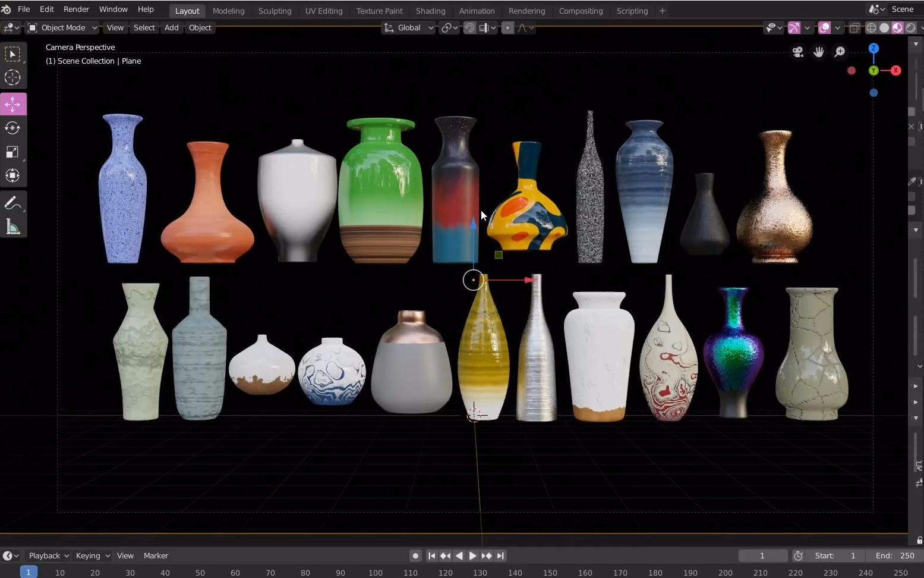The width and height of the screenshot is (924, 578).
Task: Activate the Scale tool
Action: point(12,152)
